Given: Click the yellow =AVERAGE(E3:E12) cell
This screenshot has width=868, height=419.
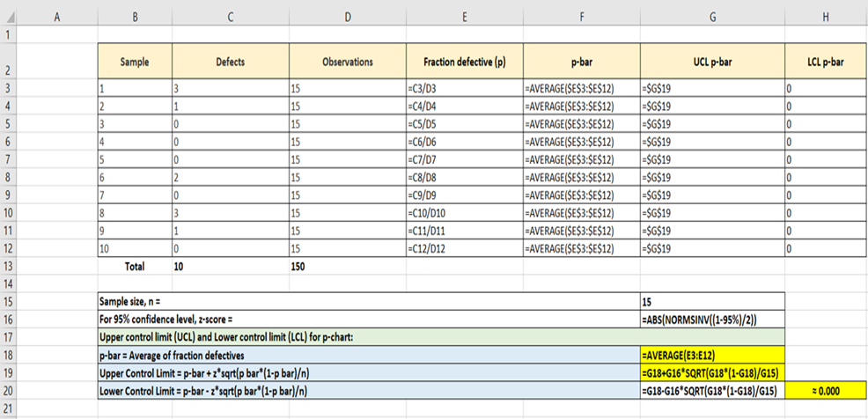Looking at the screenshot, I should coord(712,354).
